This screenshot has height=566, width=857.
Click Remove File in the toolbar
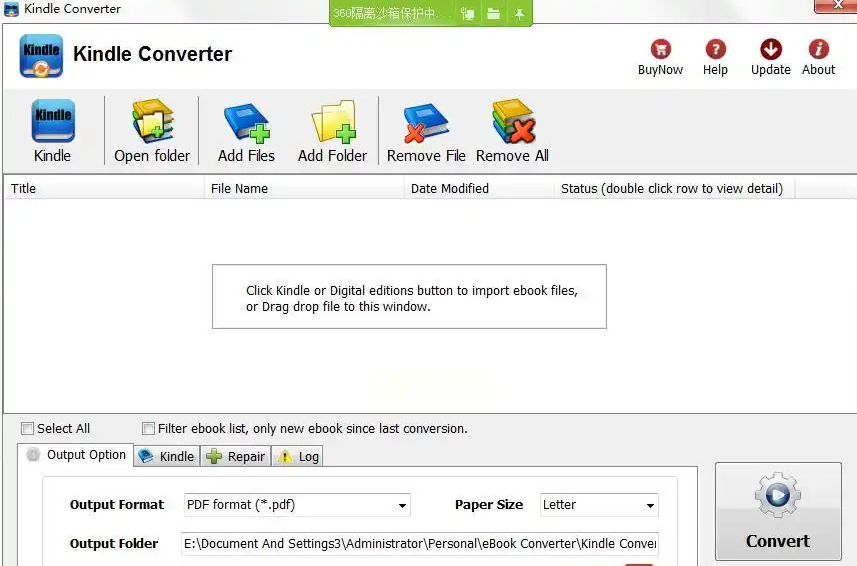point(426,131)
